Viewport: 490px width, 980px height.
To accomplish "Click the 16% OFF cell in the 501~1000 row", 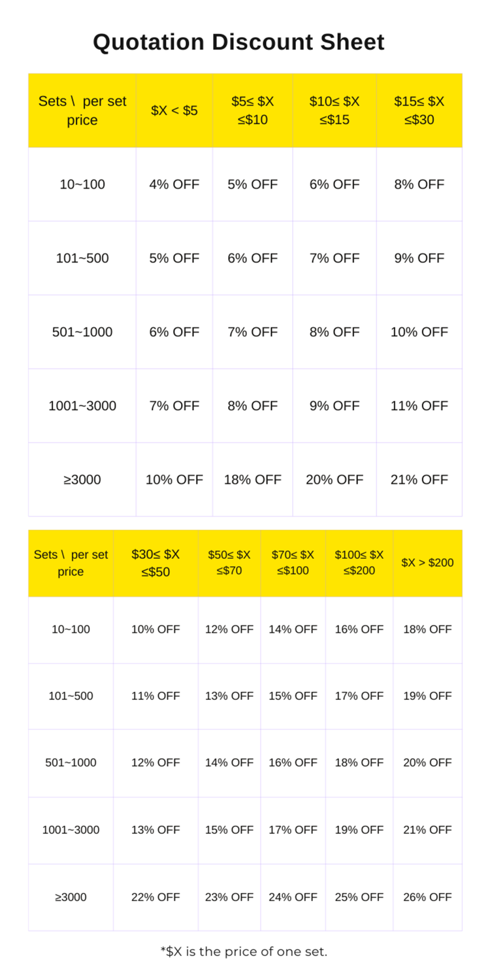I will pyautogui.click(x=293, y=763).
